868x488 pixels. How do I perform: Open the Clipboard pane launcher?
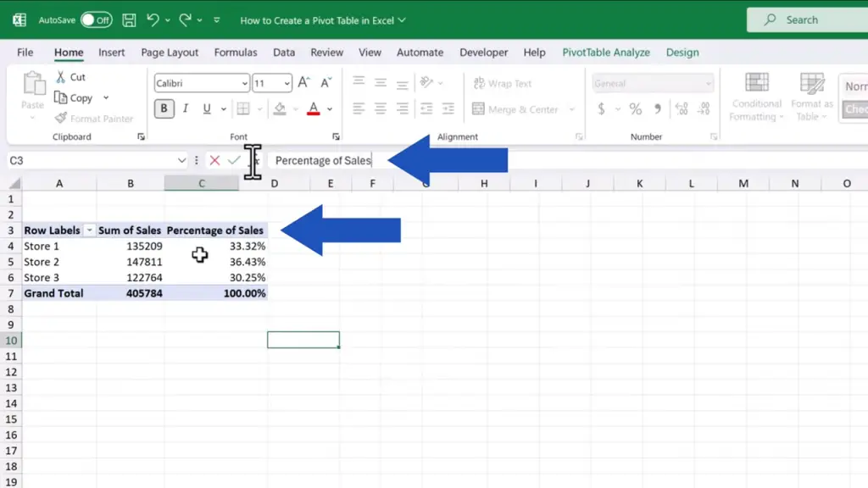(x=142, y=136)
